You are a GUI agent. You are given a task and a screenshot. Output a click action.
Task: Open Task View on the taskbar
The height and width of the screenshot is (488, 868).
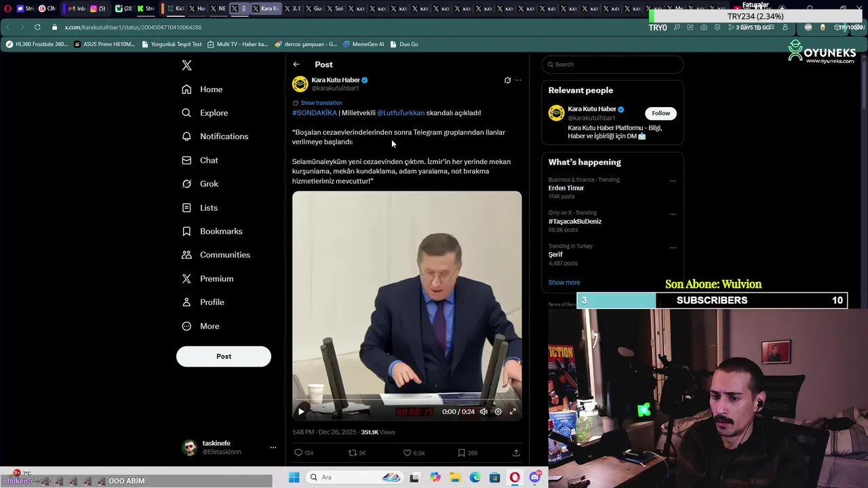point(414,477)
